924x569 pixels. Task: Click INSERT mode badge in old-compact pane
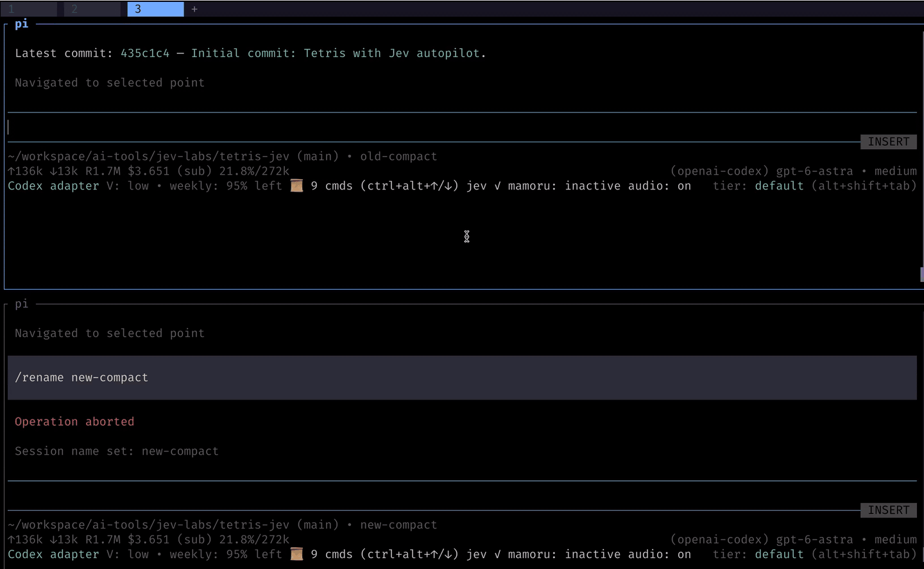[889, 142]
